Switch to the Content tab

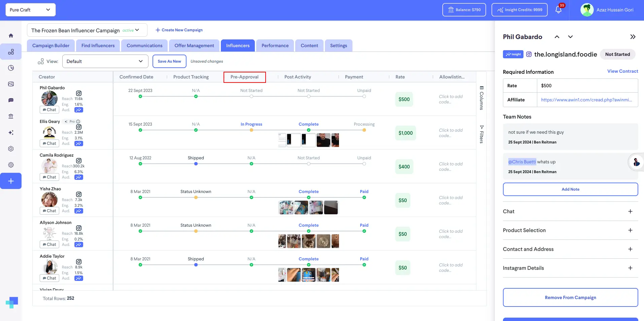(309, 45)
